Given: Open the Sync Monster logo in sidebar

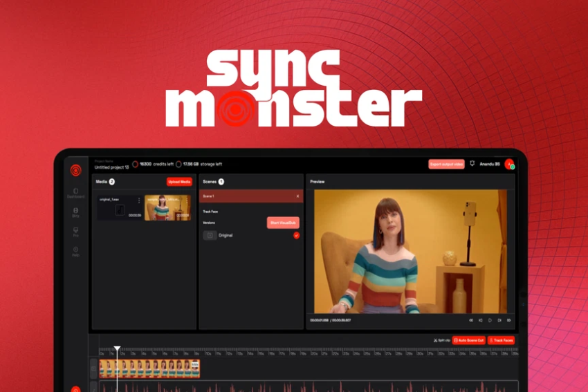Looking at the screenshot, I should [76, 170].
